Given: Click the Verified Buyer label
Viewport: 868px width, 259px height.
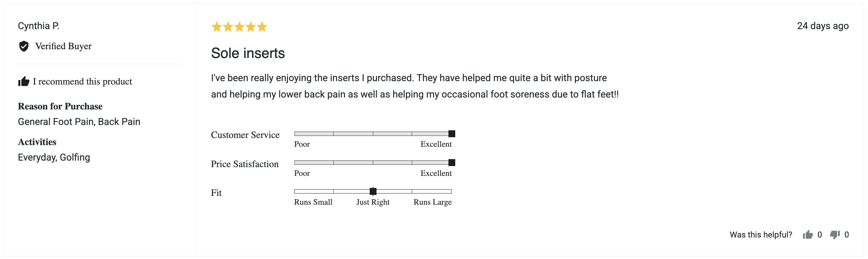Looking at the screenshot, I should coord(63,46).
